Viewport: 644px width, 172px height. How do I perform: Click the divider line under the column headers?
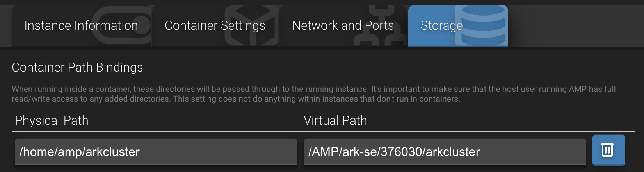[323, 131]
